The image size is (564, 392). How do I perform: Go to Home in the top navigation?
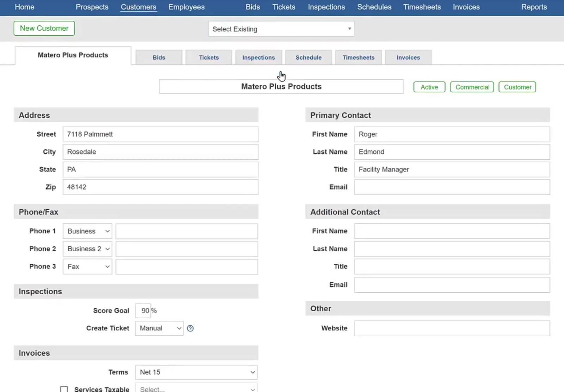25,7
